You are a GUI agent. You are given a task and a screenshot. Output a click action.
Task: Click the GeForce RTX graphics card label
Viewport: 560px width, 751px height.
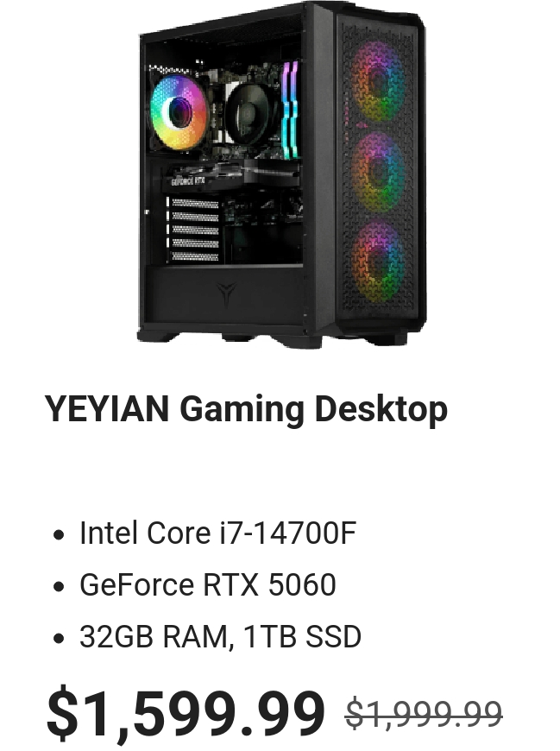pyautogui.click(x=188, y=181)
